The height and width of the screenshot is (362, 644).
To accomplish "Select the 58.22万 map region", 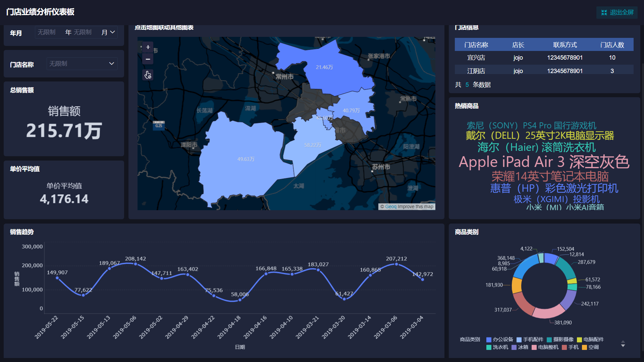I will [313, 145].
